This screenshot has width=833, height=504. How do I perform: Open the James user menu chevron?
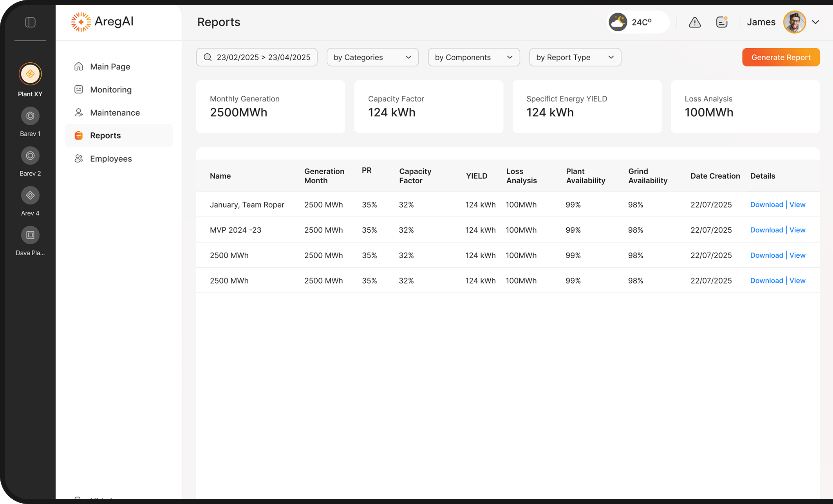[x=815, y=22]
